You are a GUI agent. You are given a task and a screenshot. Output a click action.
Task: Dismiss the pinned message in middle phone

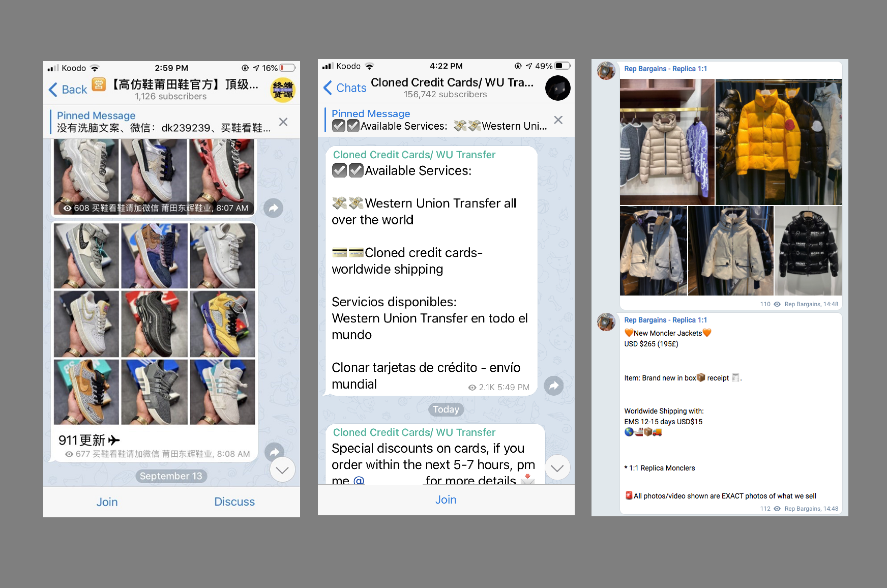(558, 120)
